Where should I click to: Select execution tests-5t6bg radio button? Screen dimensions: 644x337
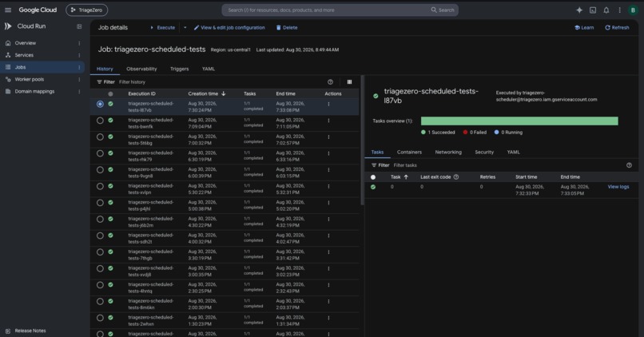click(x=100, y=137)
